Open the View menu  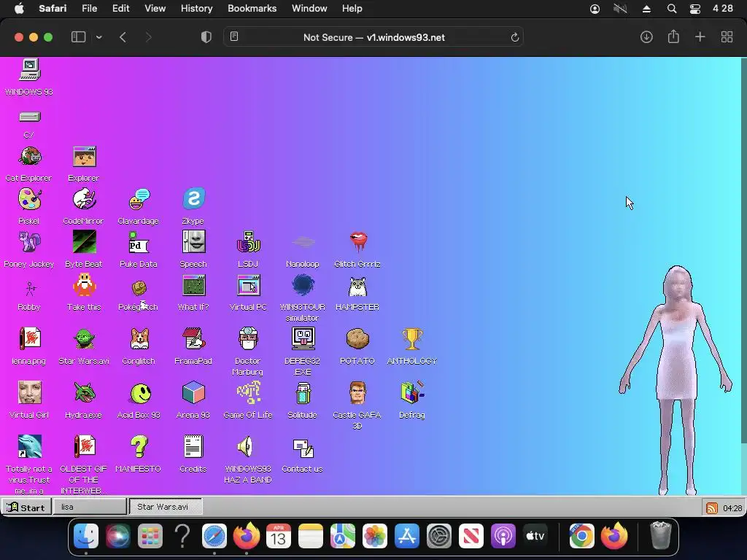(x=155, y=9)
